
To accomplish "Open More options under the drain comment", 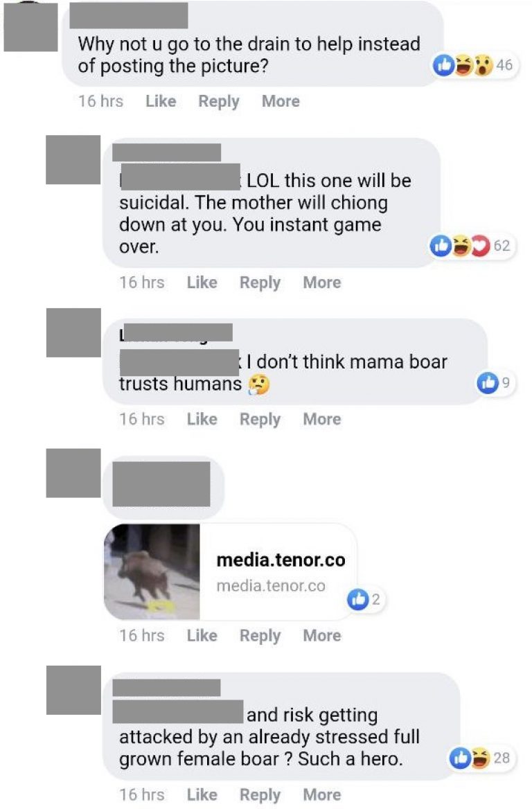I will [x=281, y=101].
